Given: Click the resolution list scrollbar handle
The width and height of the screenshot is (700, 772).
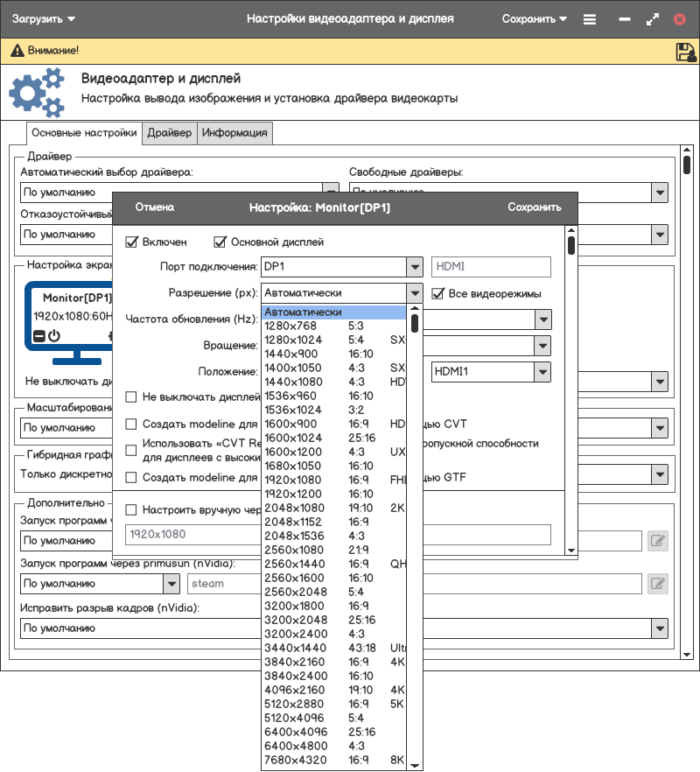Looking at the screenshot, I should click(415, 323).
